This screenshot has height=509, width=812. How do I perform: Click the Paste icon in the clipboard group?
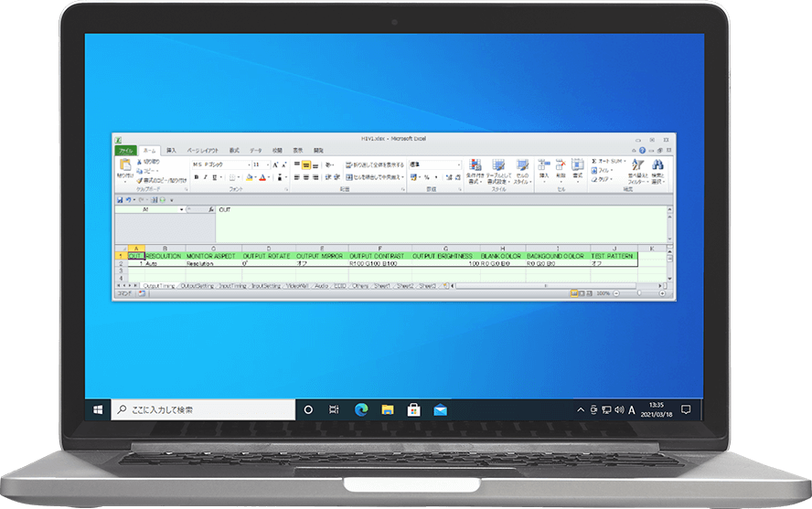124,167
